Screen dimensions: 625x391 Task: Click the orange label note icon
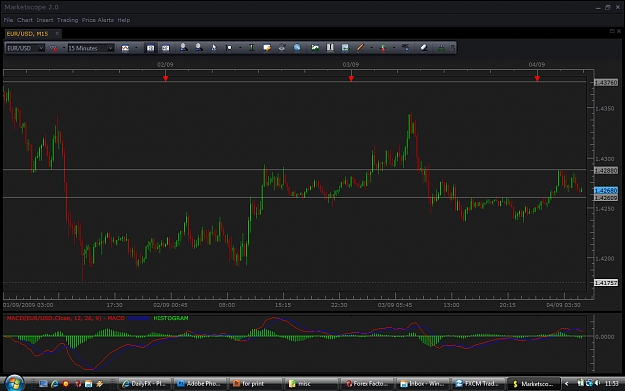coord(267,48)
